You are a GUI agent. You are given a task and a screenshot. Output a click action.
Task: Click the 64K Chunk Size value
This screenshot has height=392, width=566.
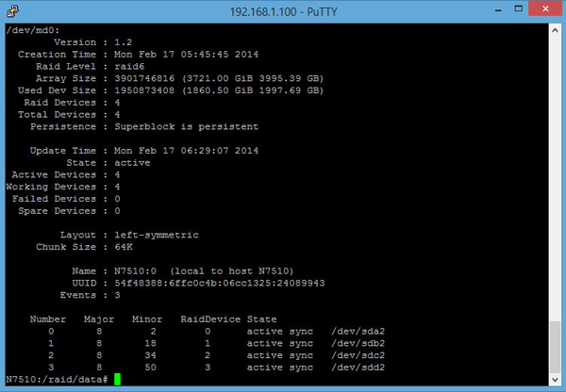(124, 247)
